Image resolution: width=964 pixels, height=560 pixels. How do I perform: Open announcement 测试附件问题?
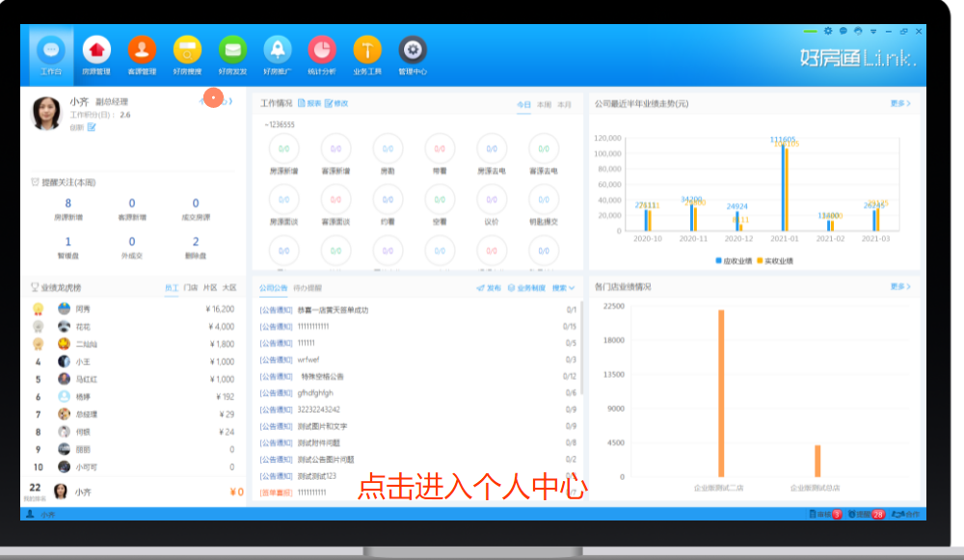pyautogui.click(x=318, y=442)
